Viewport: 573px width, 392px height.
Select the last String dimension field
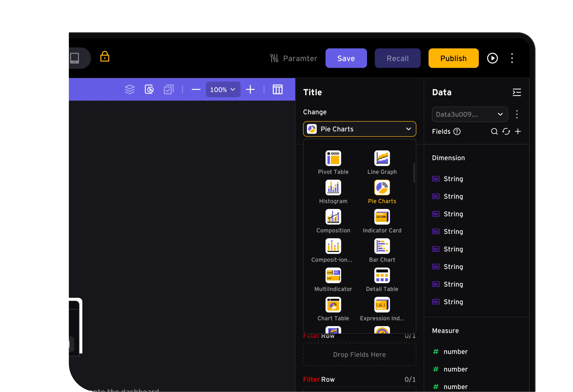pyautogui.click(x=448, y=302)
